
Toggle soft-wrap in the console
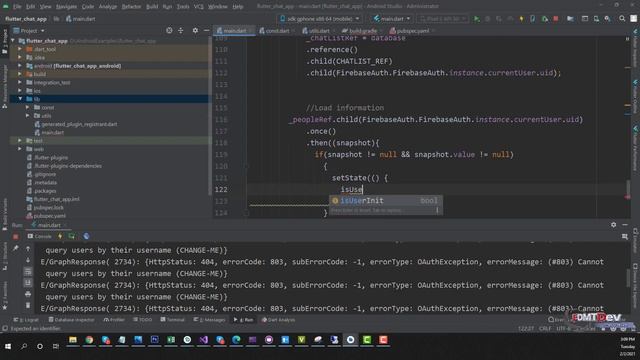(x=28, y=271)
